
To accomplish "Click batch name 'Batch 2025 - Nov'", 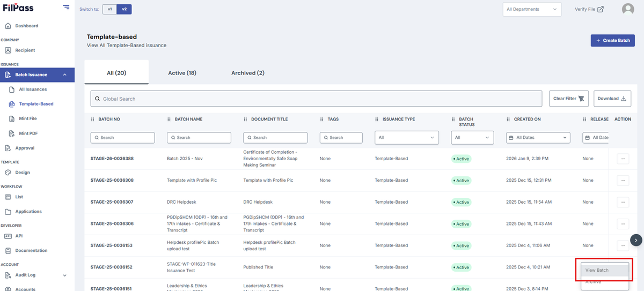I will 185,159.
